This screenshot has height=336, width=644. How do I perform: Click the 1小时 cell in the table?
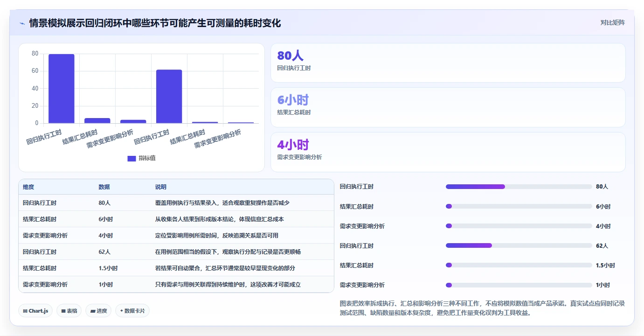coord(106,285)
